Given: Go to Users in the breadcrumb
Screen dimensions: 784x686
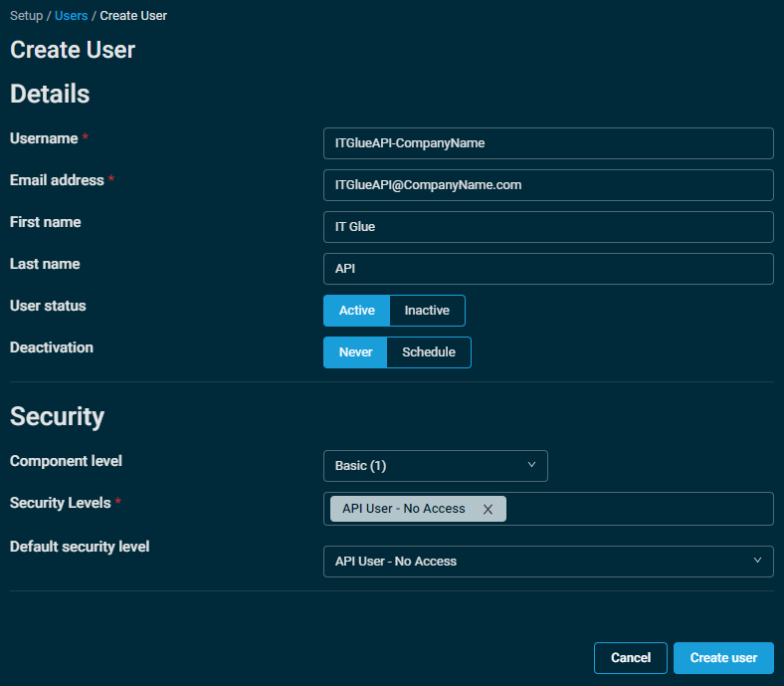Looking at the screenshot, I should [x=71, y=16].
